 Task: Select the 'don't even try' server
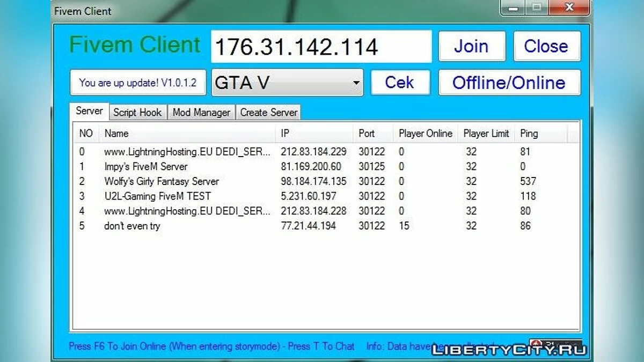click(x=326, y=226)
